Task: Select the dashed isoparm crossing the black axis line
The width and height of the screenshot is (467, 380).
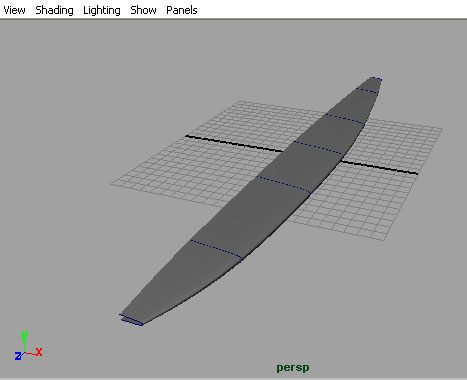Action: tap(317, 148)
